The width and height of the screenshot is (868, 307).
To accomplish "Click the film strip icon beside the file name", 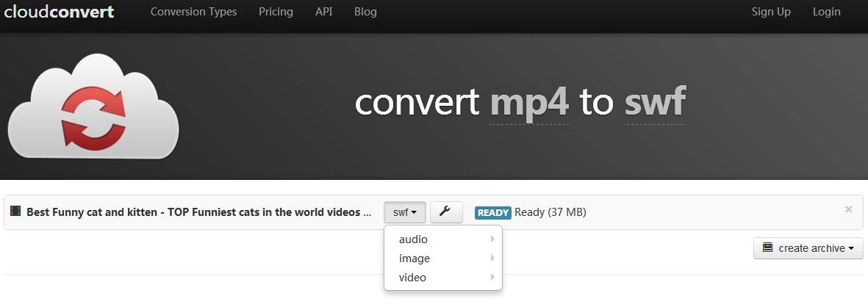I will click(15, 212).
